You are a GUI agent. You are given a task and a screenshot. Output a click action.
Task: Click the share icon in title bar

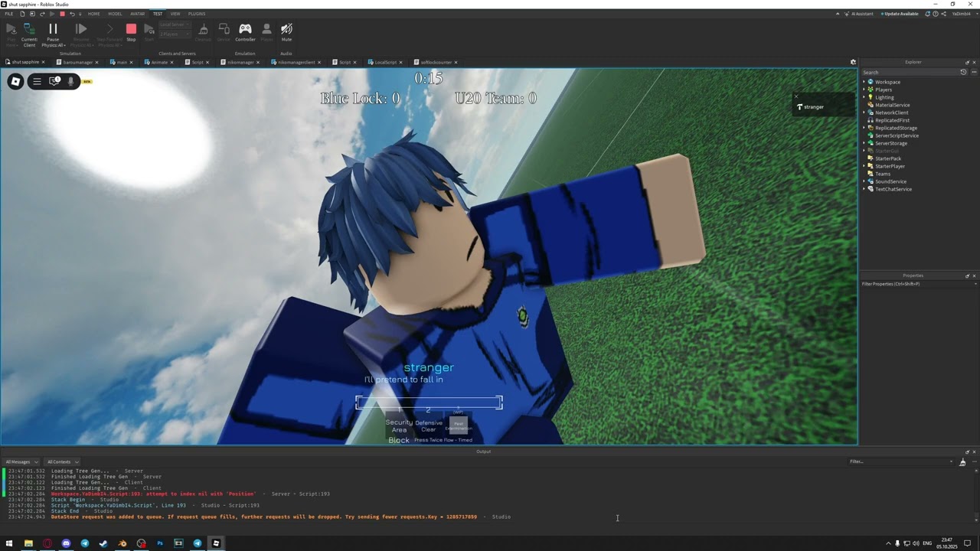pos(946,14)
